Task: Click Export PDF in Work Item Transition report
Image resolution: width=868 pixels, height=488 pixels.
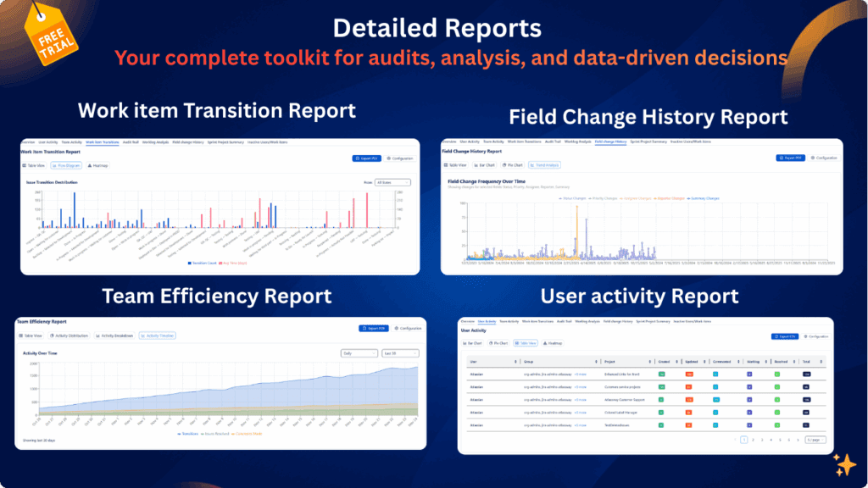Action: 364,158
